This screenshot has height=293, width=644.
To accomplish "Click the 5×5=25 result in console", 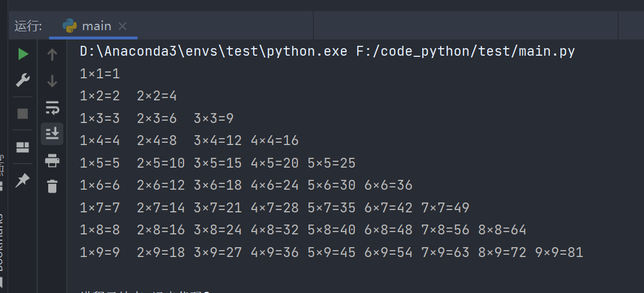I will [332, 163].
